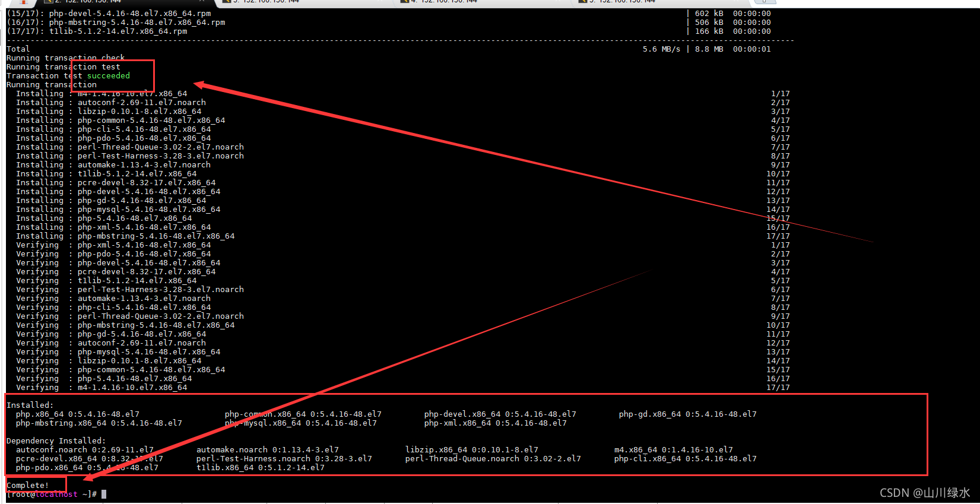Click dependency entry perl-Test-Harness.noarch 0:3.28-3.el7

click(x=284, y=458)
